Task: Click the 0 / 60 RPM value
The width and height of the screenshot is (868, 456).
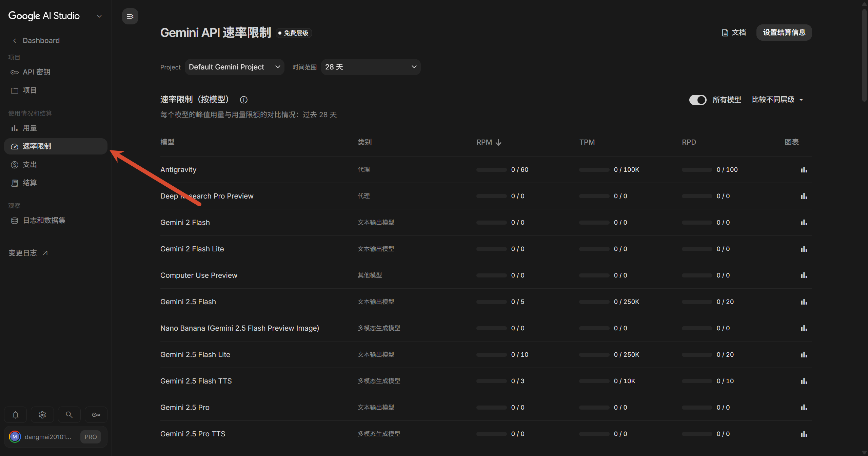Action: point(520,170)
